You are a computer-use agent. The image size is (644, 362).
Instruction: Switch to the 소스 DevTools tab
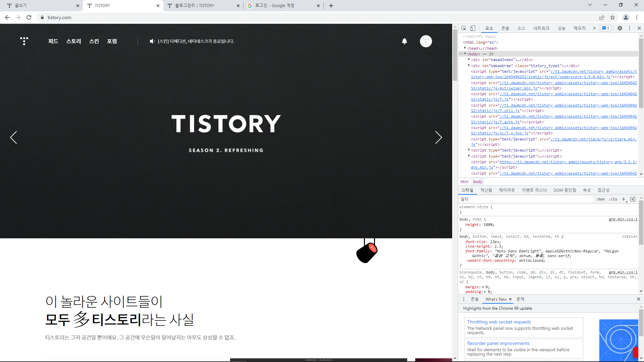pyautogui.click(x=521, y=28)
